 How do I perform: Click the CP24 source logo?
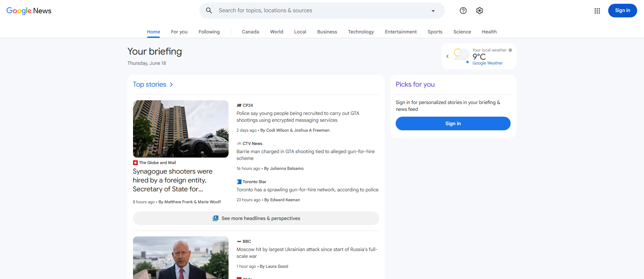click(x=239, y=105)
